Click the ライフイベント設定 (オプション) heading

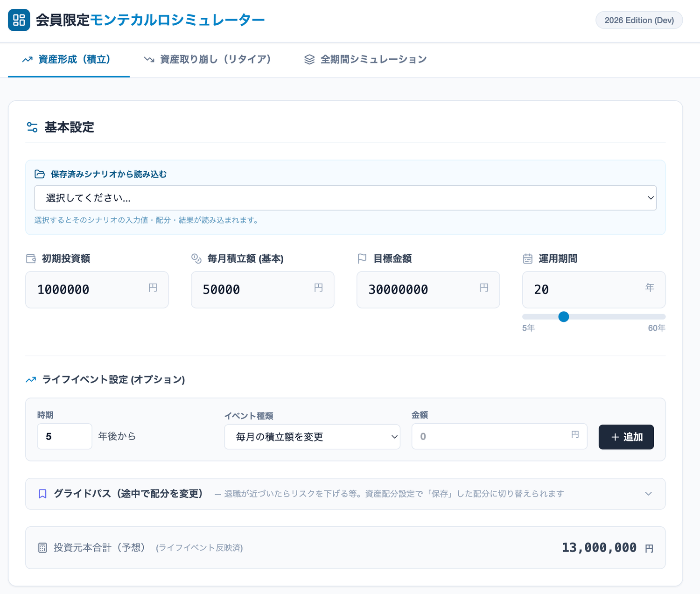[114, 380]
